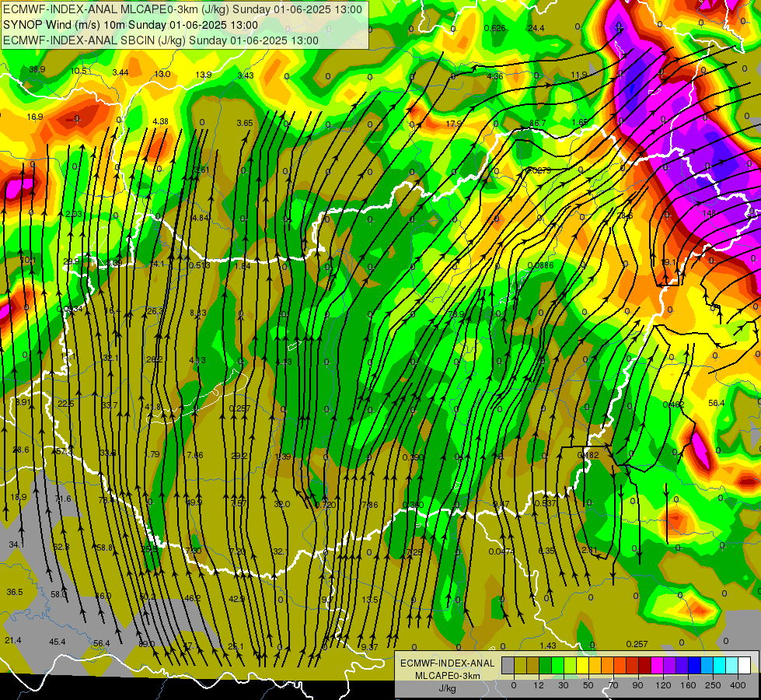Click the 71.6 value on the map
This screenshot has height=700, width=761.
click(x=63, y=499)
